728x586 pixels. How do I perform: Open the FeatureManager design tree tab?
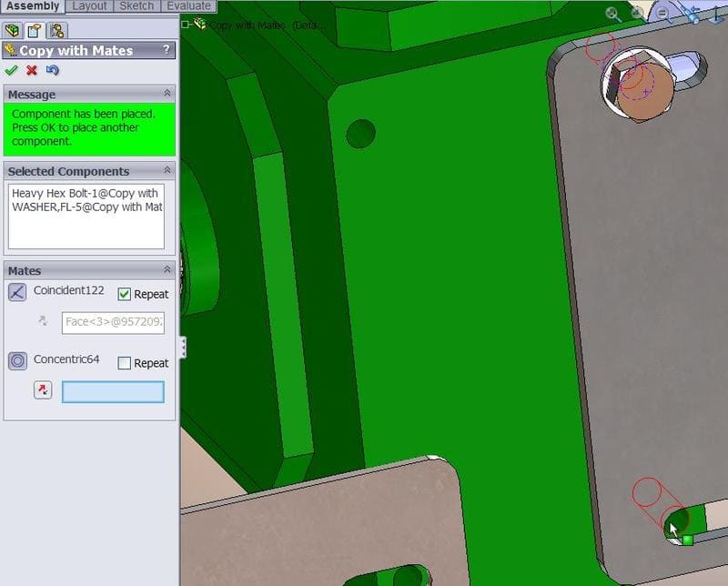click(13, 31)
